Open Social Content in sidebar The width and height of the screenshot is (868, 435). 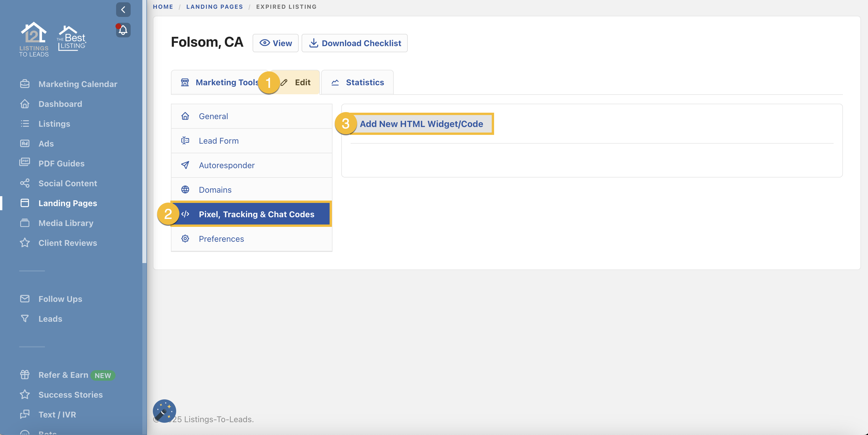[x=67, y=183]
